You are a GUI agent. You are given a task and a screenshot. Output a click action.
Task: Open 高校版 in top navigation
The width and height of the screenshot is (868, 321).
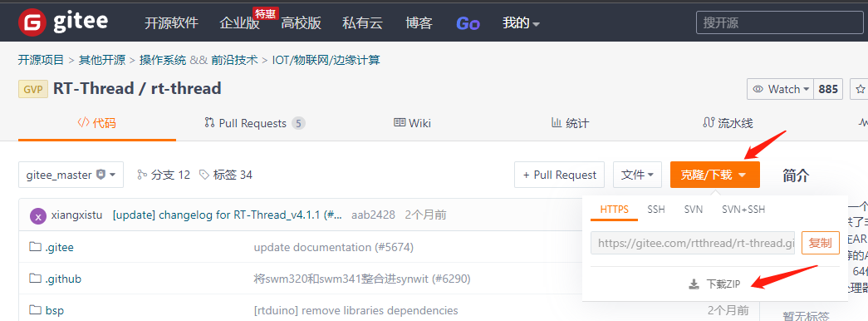coord(302,22)
